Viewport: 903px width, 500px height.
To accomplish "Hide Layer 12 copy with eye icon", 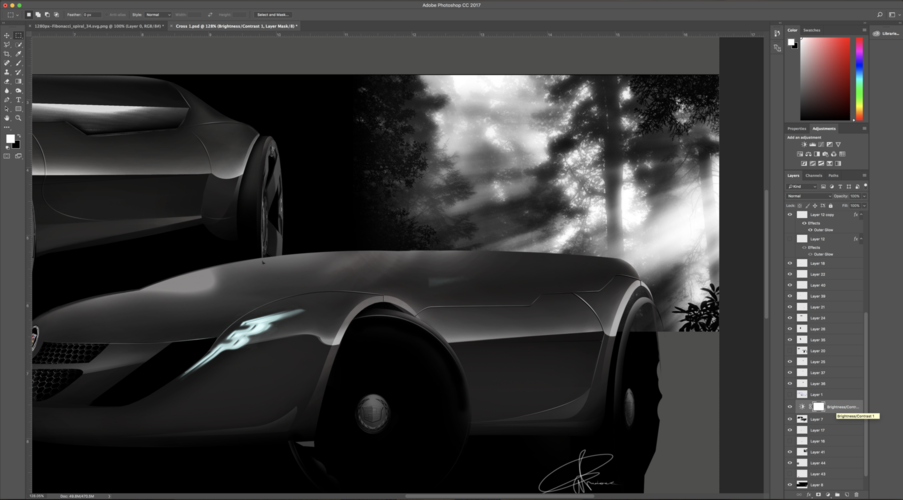I will pos(790,214).
